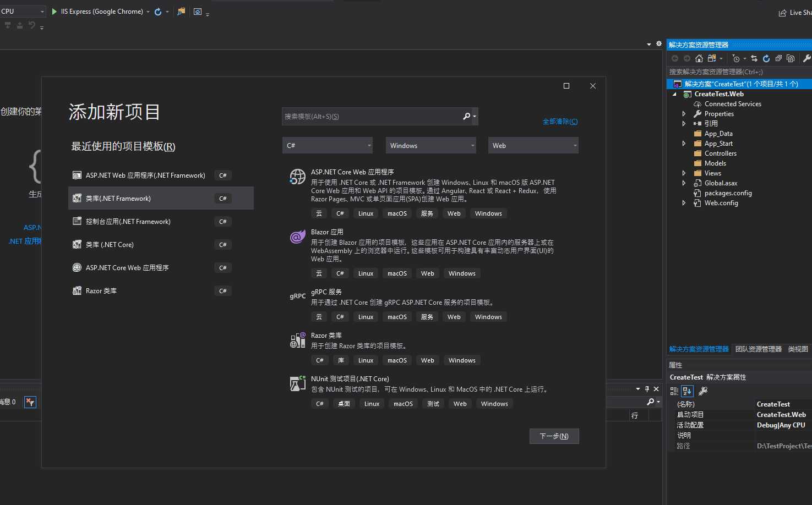The width and height of the screenshot is (812, 505).
Task: Click the Blazor app purple icon
Action: point(298,237)
